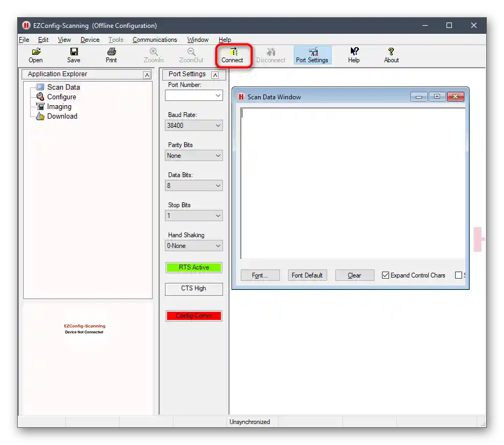Click the Unsynchronized status bar text
The height and width of the screenshot is (445, 504).
250,421
